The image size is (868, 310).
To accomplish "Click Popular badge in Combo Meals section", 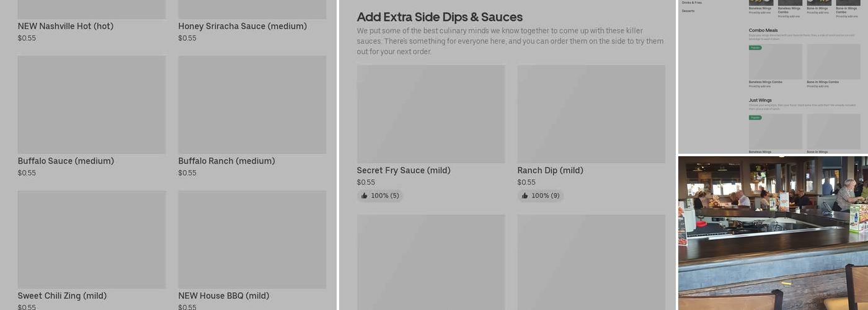I will point(755,48).
